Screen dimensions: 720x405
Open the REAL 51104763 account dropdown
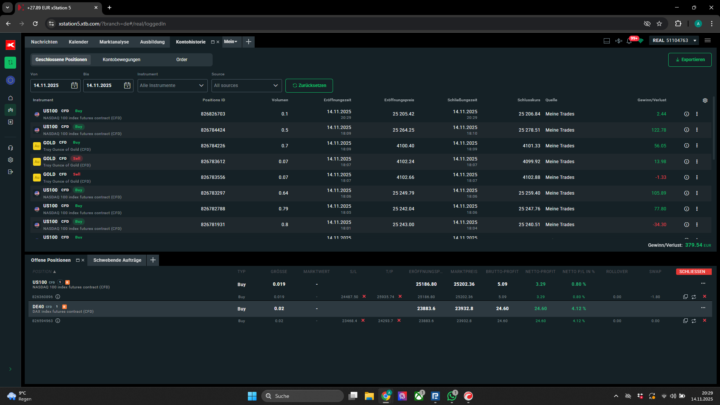point(675,40)
